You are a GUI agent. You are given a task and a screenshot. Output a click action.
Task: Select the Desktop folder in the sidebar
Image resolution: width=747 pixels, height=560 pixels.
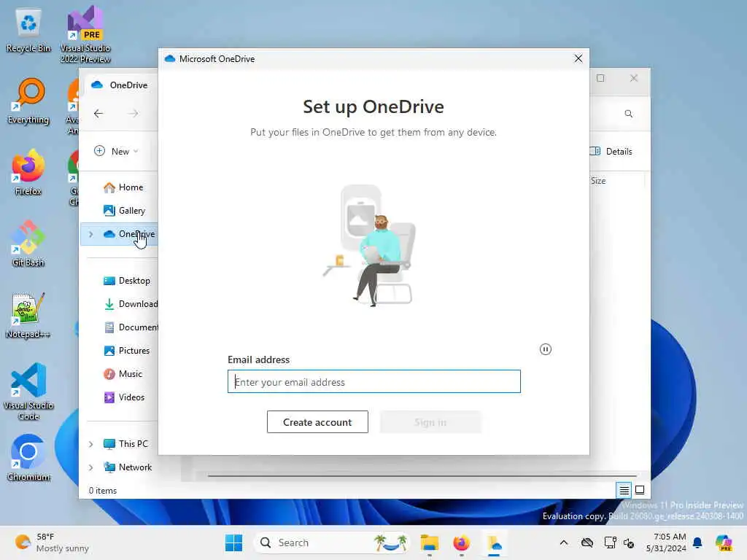127,281
